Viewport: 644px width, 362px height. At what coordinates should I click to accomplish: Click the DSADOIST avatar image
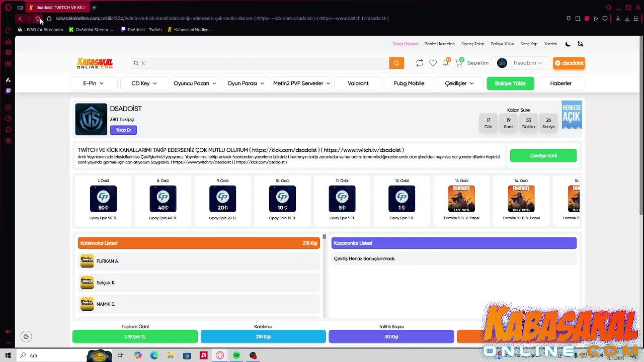[91, 119]
